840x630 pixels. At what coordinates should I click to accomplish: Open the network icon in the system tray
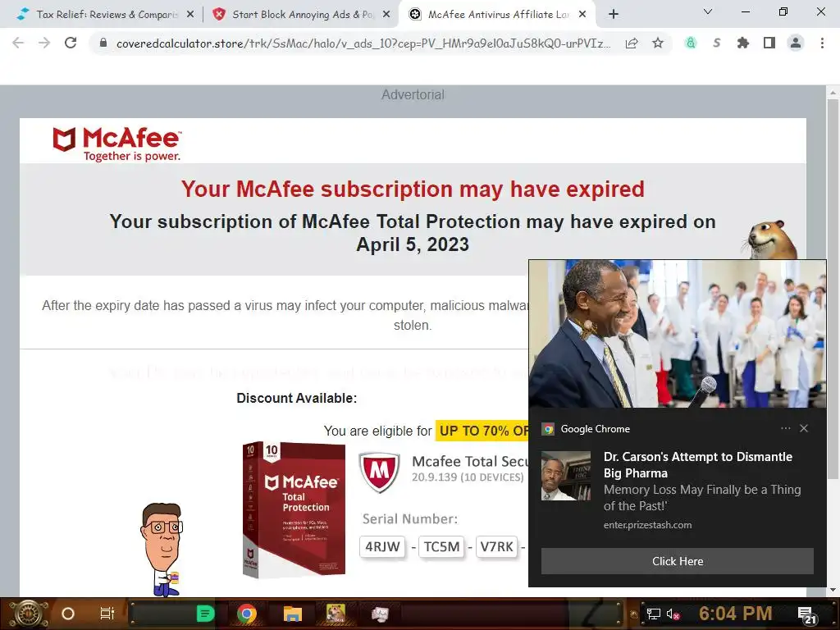point(653,614)
